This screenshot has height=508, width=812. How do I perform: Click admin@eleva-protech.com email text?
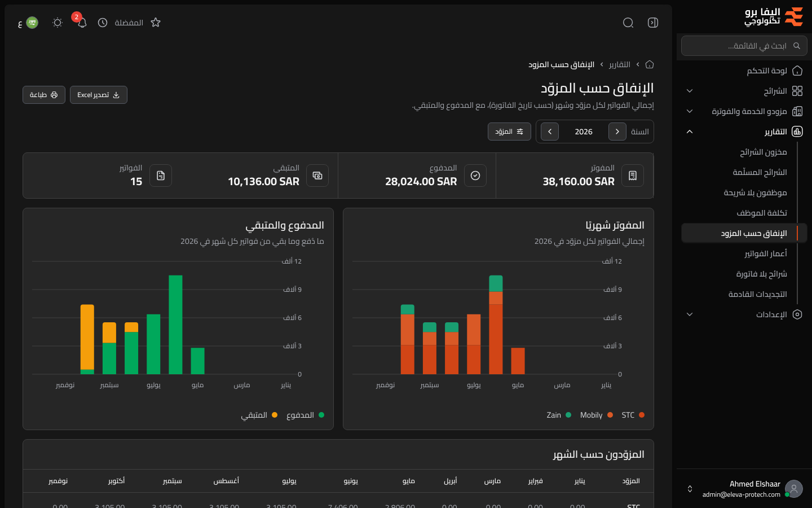click(742, 494)
